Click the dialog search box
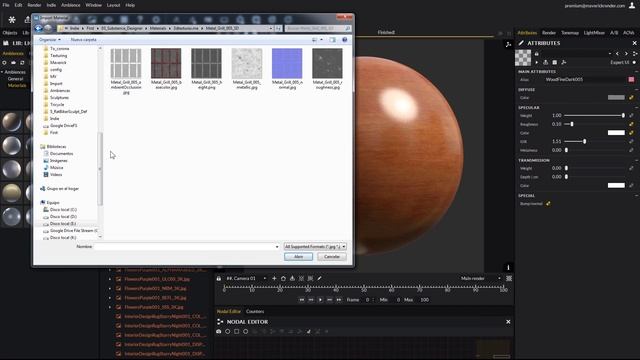640x360 pixels. pyautogui.click(x=318, y=28)
